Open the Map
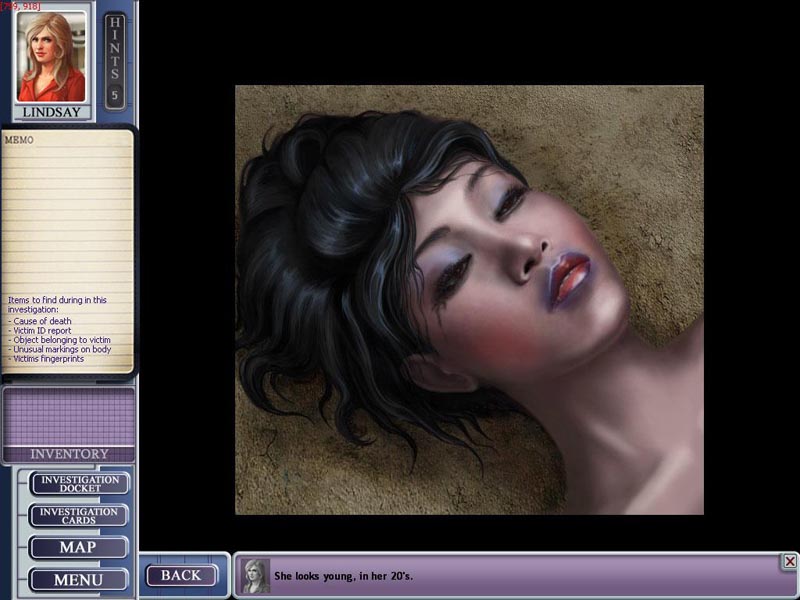The width and height of the screenshot is (800, 600). 79,548
